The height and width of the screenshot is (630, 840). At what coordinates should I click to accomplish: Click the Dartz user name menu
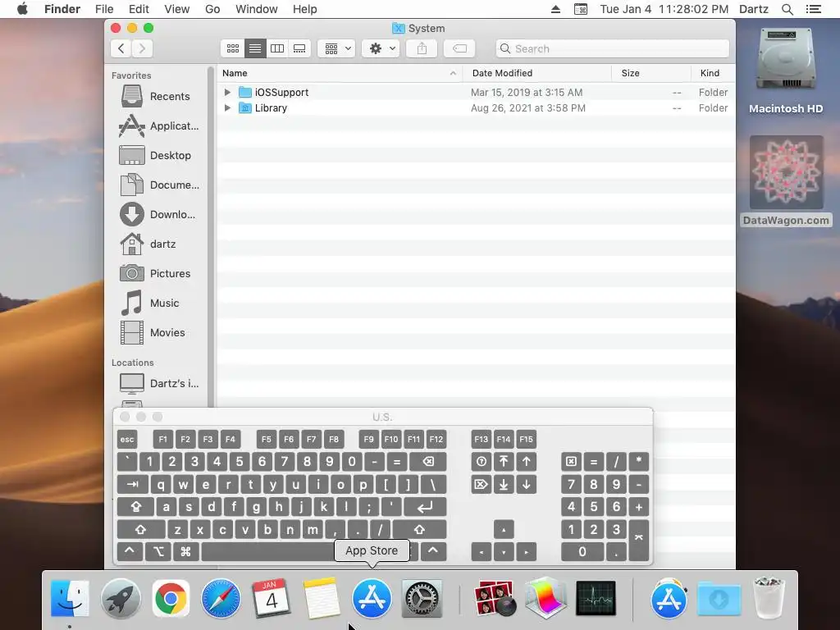pyautogui.click(x=754, y=9)
